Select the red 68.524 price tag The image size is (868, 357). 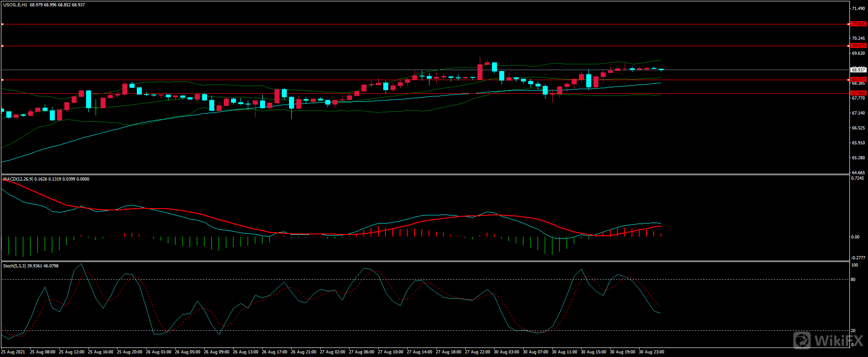pos(858,80)
